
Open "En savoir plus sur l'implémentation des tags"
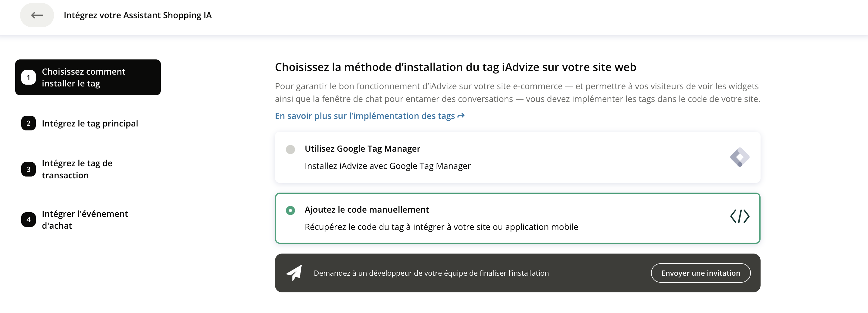pyautogui.click(x=364, y=116)
